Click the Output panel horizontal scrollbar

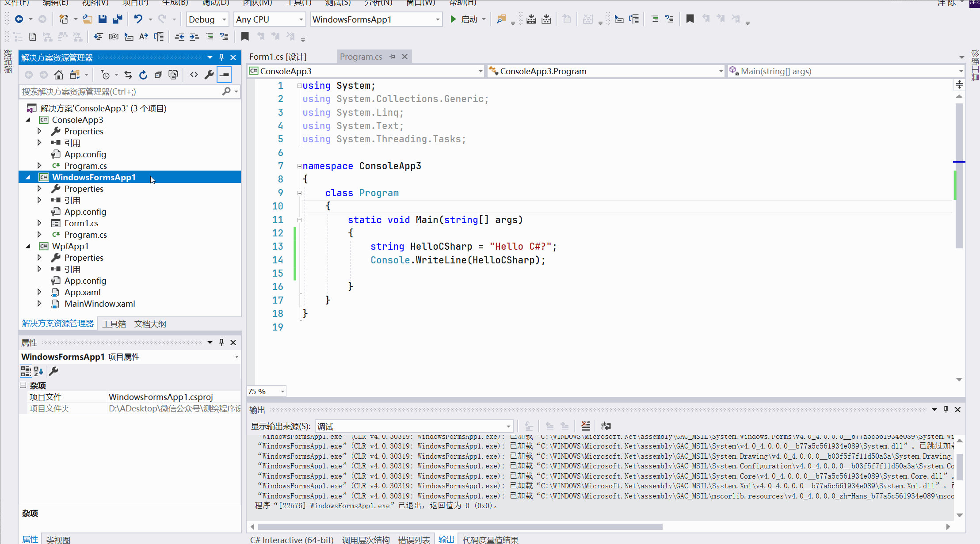coord(460,527)
